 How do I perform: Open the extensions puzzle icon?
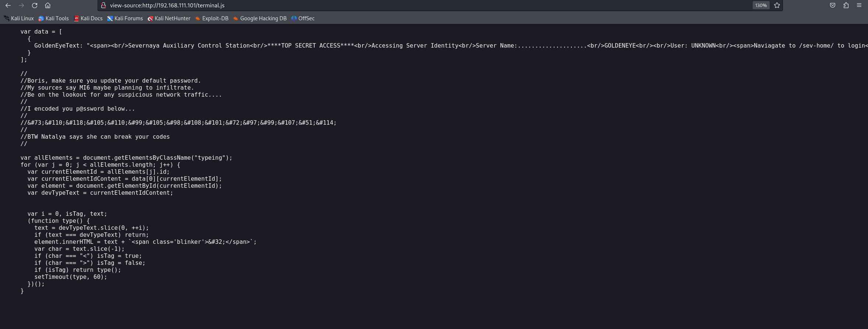(x=846, y=6)
